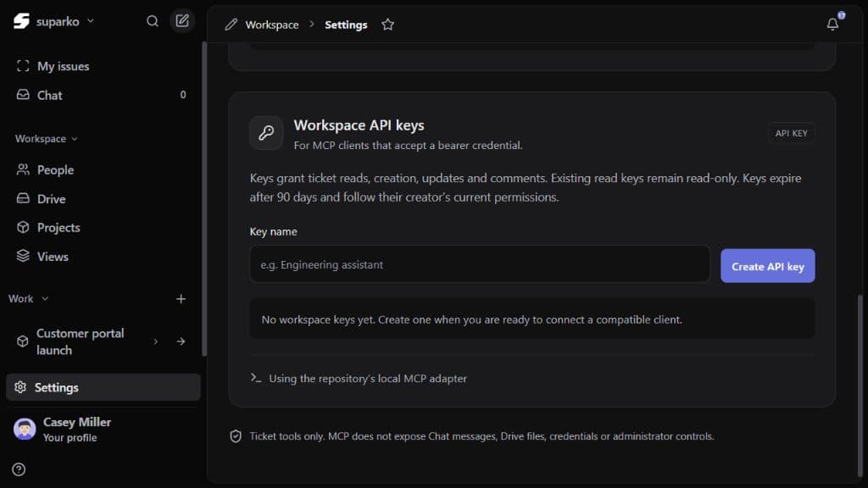Click the arrow icon beside Customer portal launch

pos(181,341)
